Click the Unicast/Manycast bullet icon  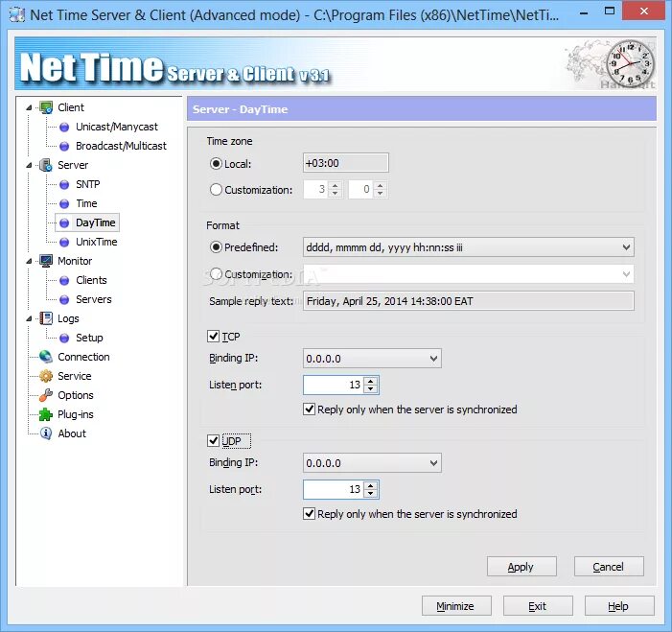(x=64, y=127)
